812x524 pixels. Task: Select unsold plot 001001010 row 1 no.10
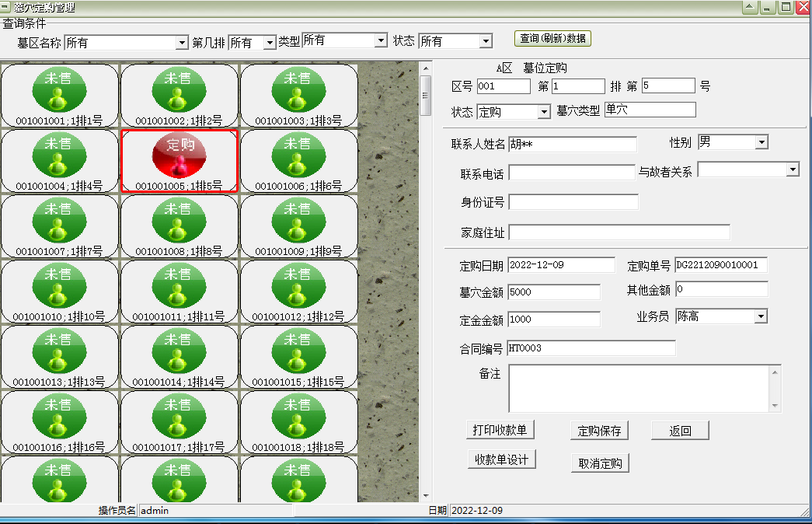pos(60,292)
